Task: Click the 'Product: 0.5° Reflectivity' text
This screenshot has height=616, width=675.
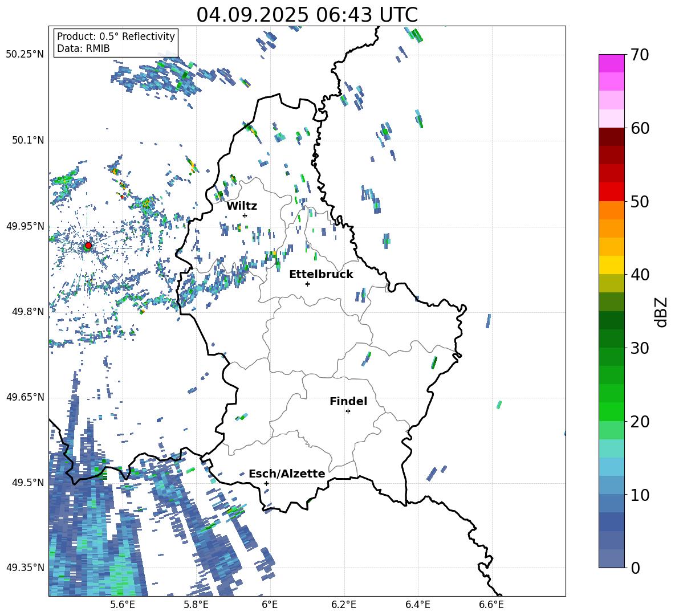Action: [116, 36]
